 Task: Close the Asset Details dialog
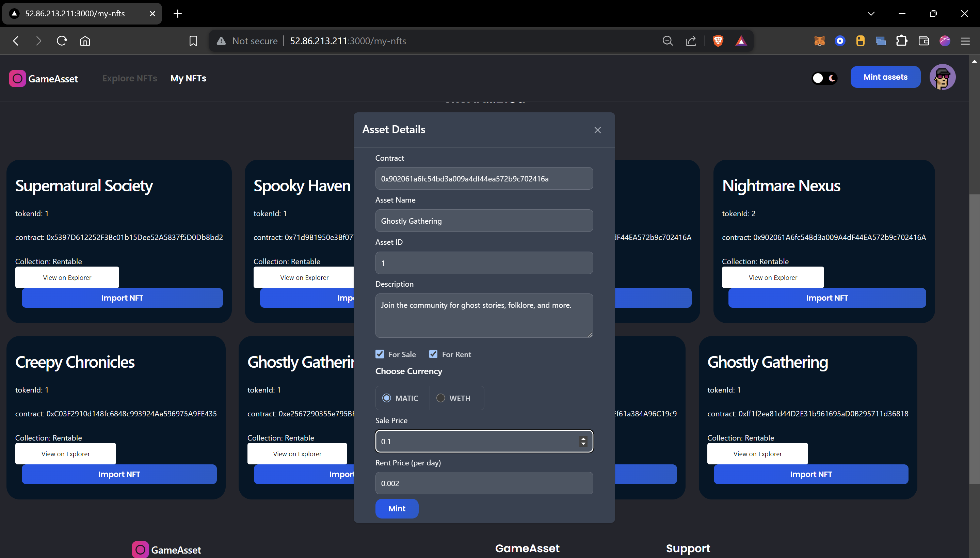(597, 130)
